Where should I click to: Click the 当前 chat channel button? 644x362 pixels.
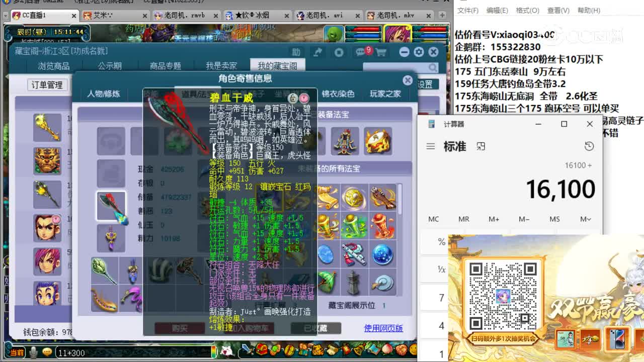point(17,353)
